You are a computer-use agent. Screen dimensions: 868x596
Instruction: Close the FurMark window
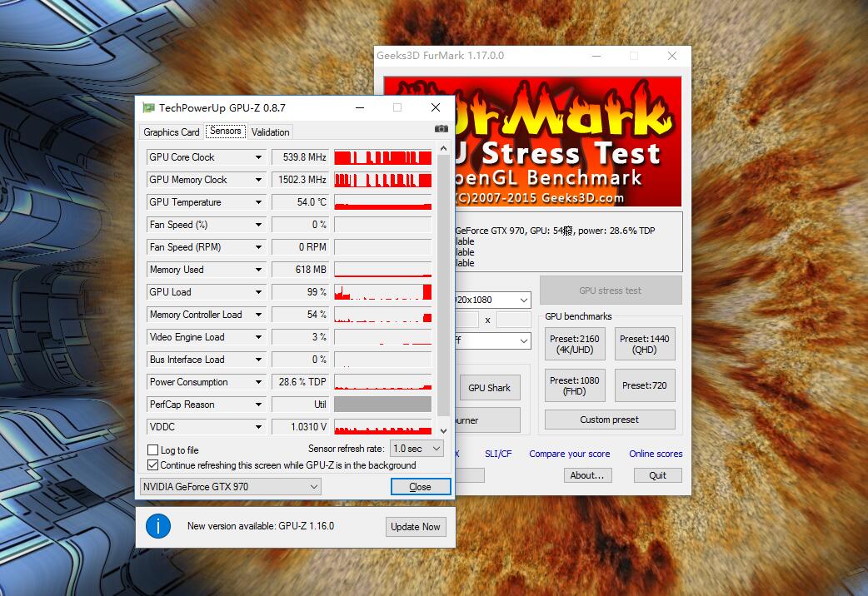pos(672,56)
